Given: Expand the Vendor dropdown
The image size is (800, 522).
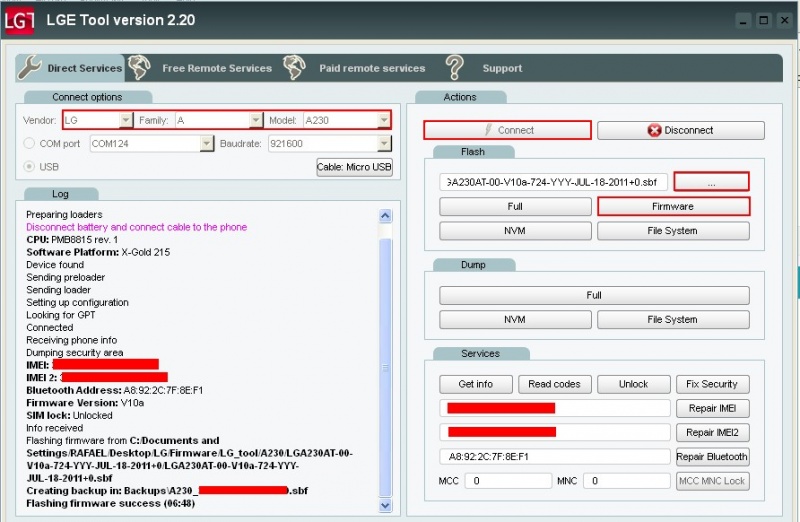Looking at the screenshot, I should pos(126,120).
